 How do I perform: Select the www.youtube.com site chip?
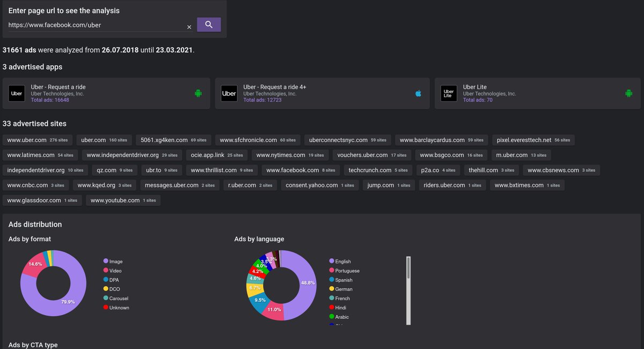[x=123, y=200]
